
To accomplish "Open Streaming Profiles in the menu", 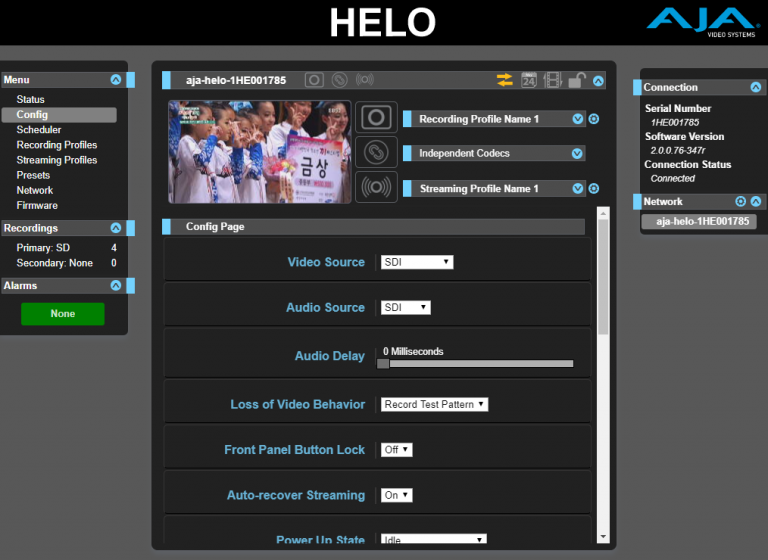I will (57, 160).
